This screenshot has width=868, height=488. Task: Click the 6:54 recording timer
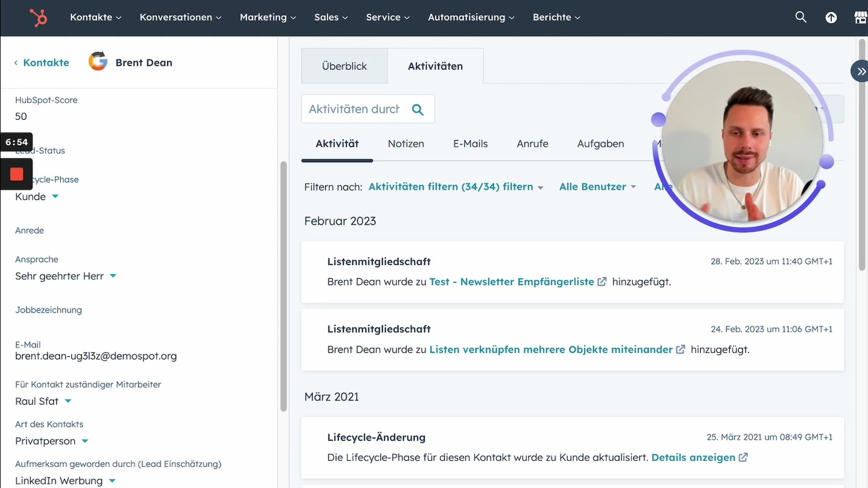[16, 142]
